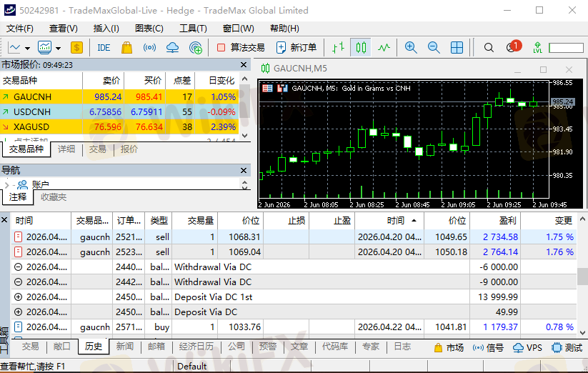588x373 pixels.
Task: Open the 图表(C) menu
Action: tap(149, 29)
